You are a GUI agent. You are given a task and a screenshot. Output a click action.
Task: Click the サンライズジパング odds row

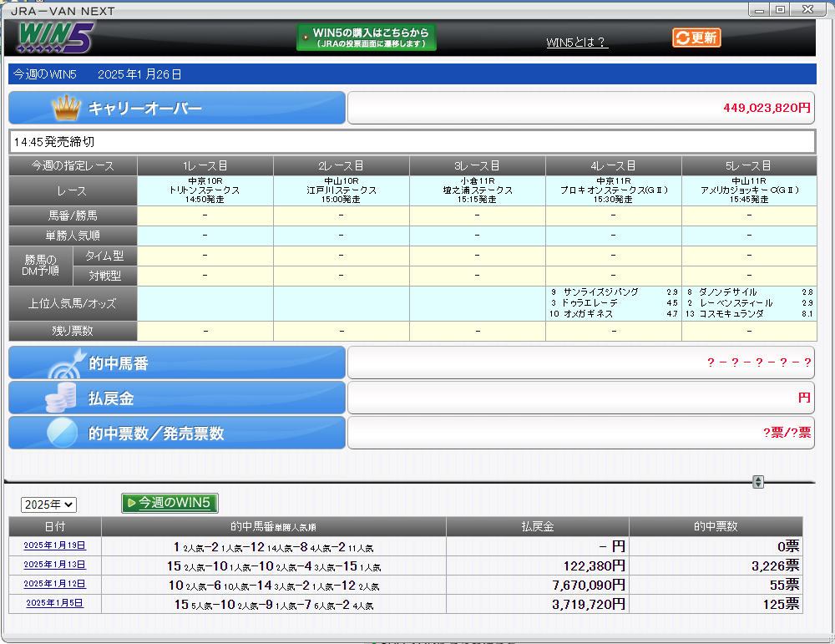pos(614,292)
